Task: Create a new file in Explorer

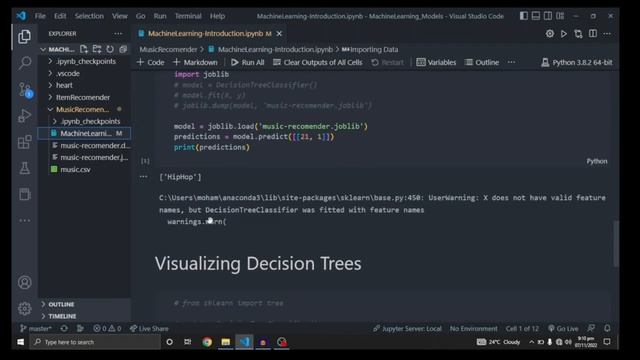Action: [x=84, y=49]
